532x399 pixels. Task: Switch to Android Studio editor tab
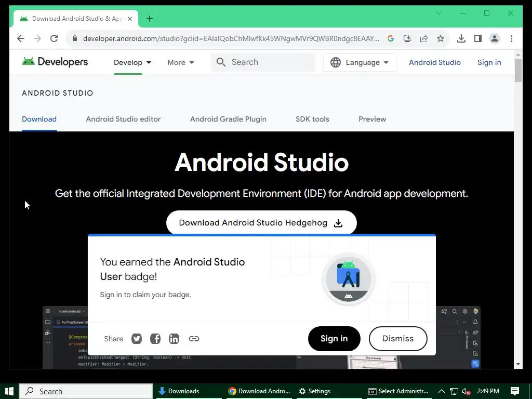tap(123, 119)
